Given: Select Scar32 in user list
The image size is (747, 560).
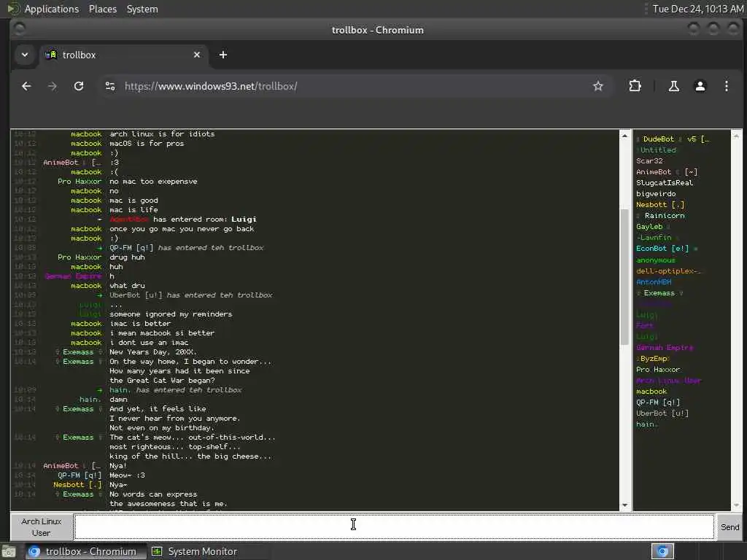Looking at the screenshot, I should click(x=649, y=161).
